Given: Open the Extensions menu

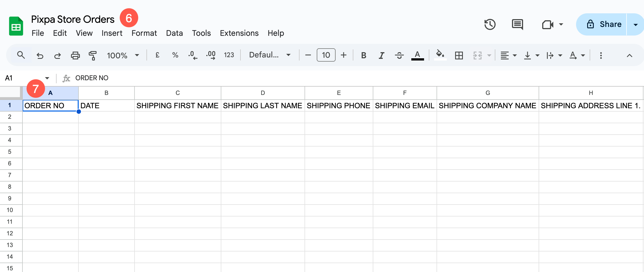Looking at the screenshot, I should click(239, 33).
